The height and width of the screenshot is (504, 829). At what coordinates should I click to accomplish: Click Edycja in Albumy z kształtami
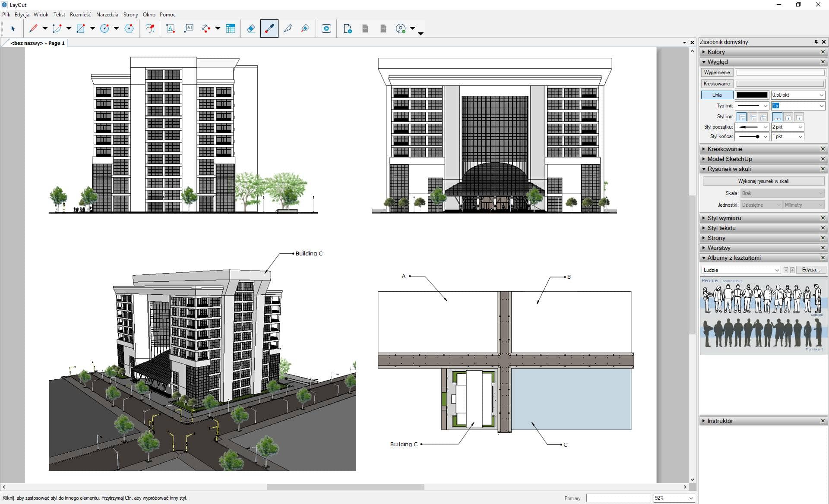tap(811, 270)
